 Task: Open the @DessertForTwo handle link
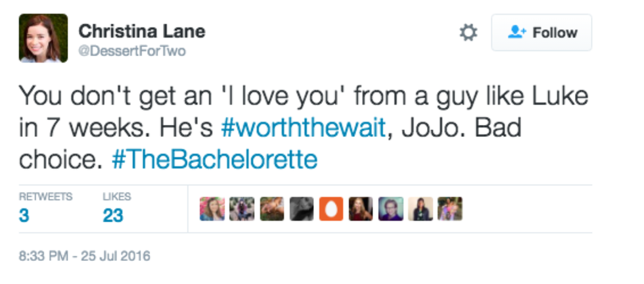[x=131, y=51]
